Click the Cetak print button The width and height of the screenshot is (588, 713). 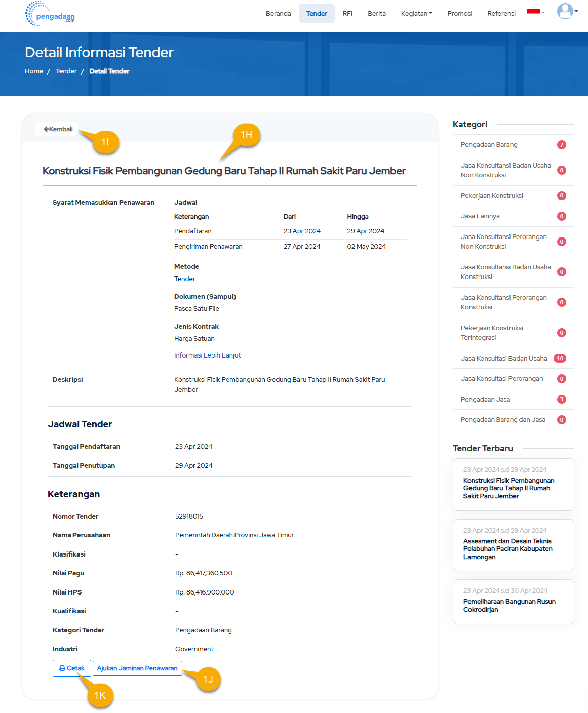pyautogui.click(x=72, y=668)
